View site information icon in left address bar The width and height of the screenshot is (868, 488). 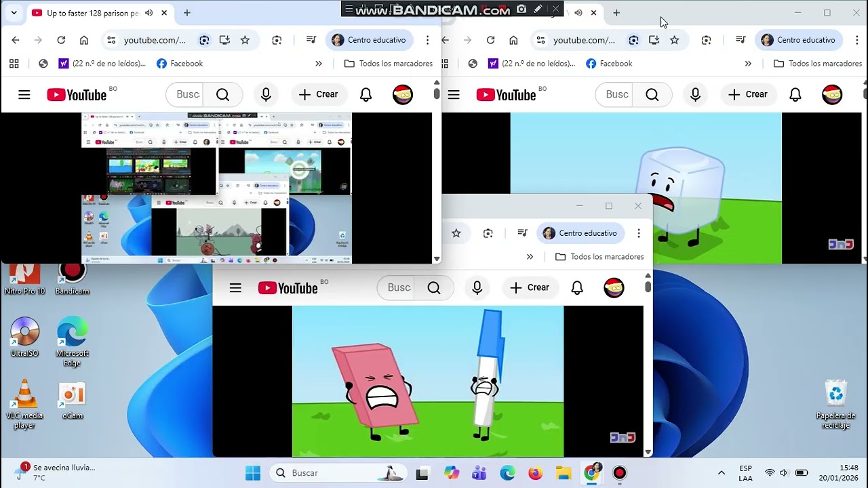pyautogui.click(x=111, y=40)
